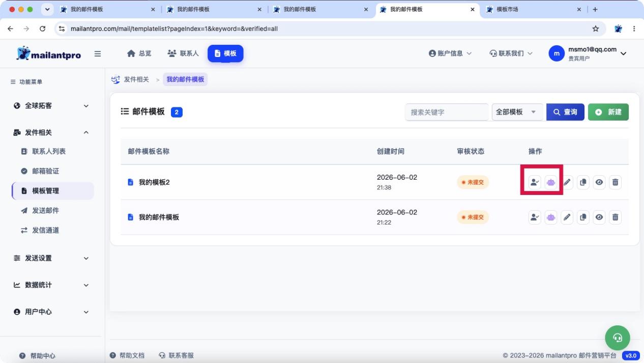Image resolution: width=644 pixels, height=363 pixels.
Task: Switch to the 模板市场 tab
Action: click(532, 9)
